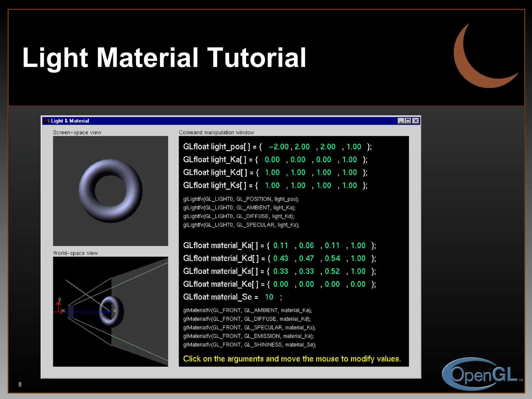532x399 pixels.
Task: Click the glMaterialfv GL_DIFFUSE line
Action: 247,319
